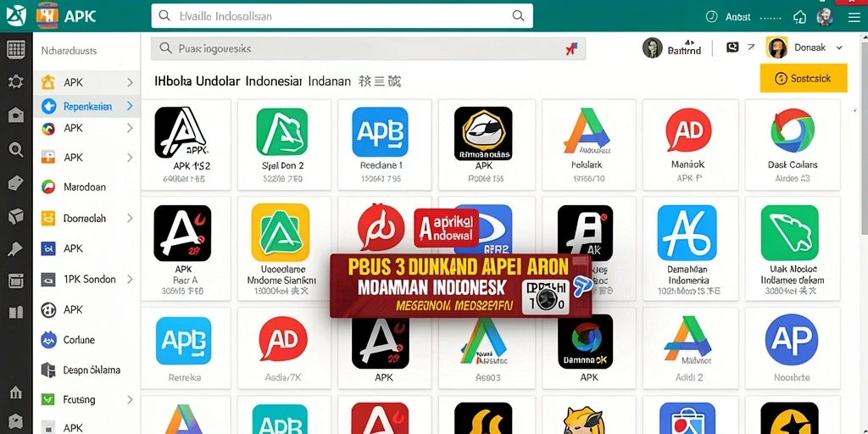Image resolution: width=868 pixels, height=434 pixels.
Task: Click the Anbat link in top bar
Action: [738, 17]
